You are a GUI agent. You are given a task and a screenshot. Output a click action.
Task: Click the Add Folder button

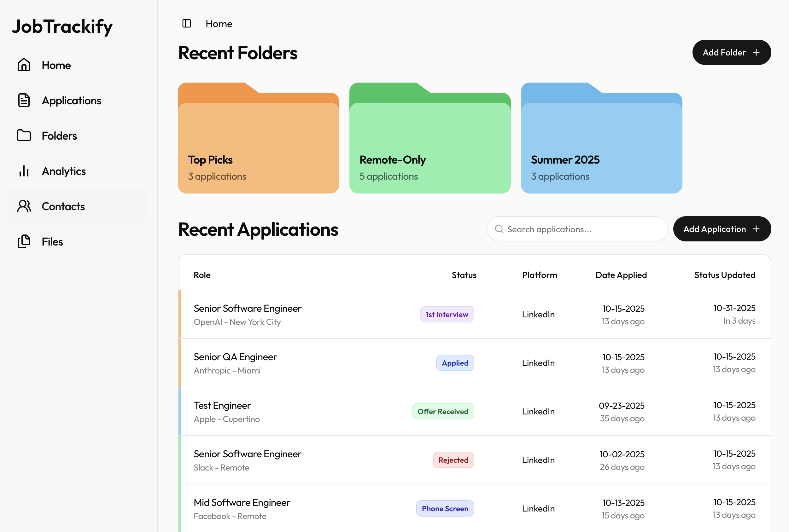pyautogui.click(x=732, y=52)
